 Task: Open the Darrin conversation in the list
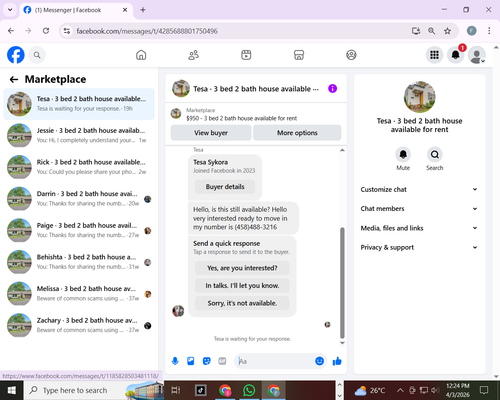(x=79, y=199)
